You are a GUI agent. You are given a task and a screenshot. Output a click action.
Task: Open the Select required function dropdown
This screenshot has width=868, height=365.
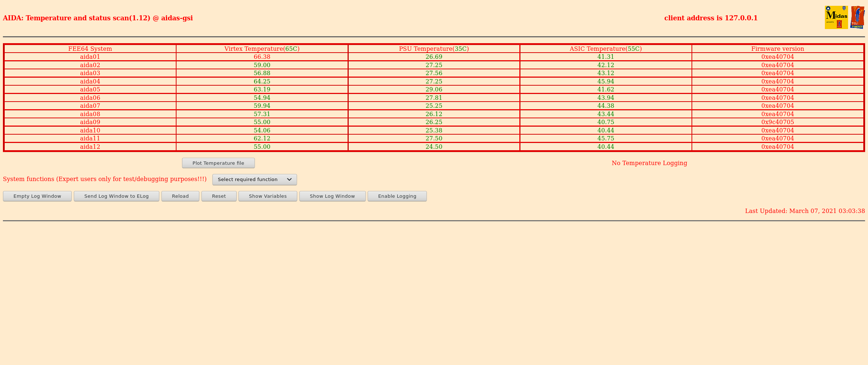(x=254, y=180)
